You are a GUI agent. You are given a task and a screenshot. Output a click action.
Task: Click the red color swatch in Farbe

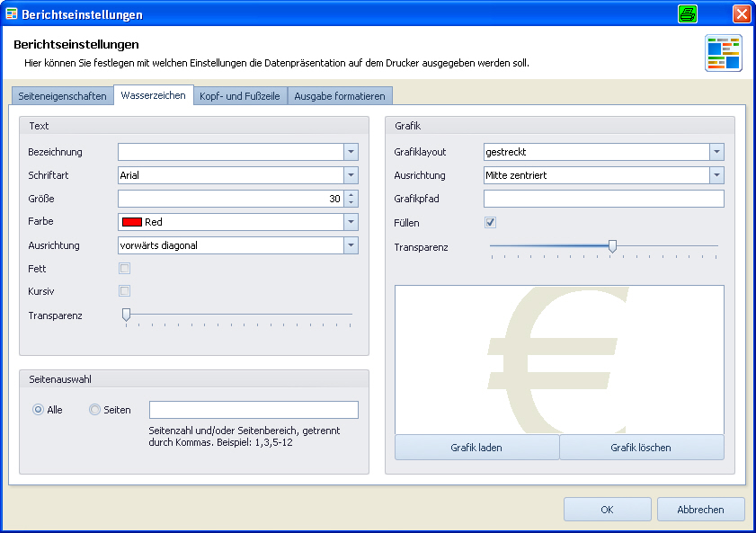(131, 222)
